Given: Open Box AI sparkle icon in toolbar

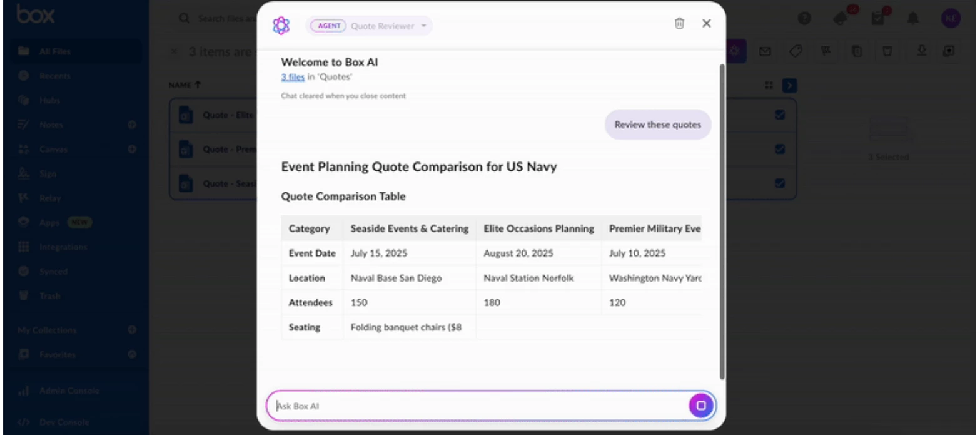Looking at the screenshot, I should click(x=734, y=51).
